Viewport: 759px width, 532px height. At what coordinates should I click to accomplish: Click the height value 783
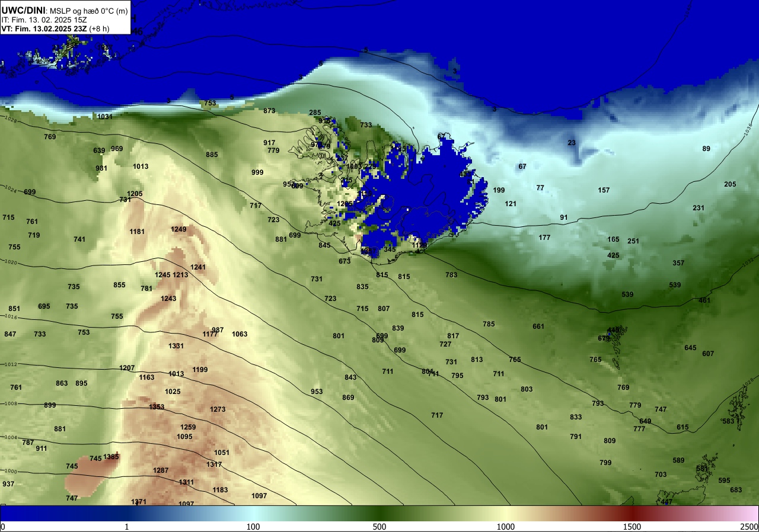coord(451,275)
